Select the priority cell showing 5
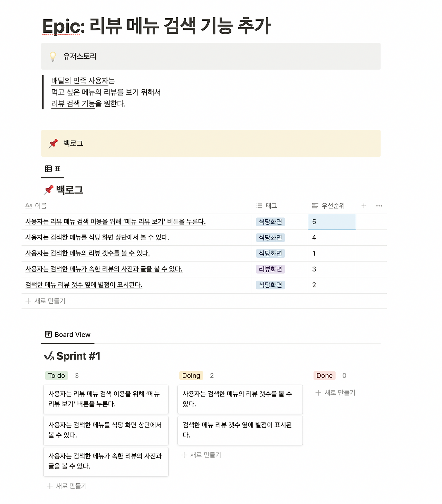The height and width of the screenshot is (504, 442). pos(331,221)
